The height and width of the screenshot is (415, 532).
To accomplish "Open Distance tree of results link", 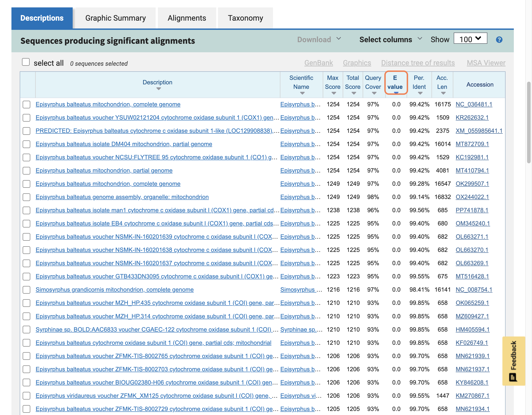I will pyautogui.click(x=418, y=63).
